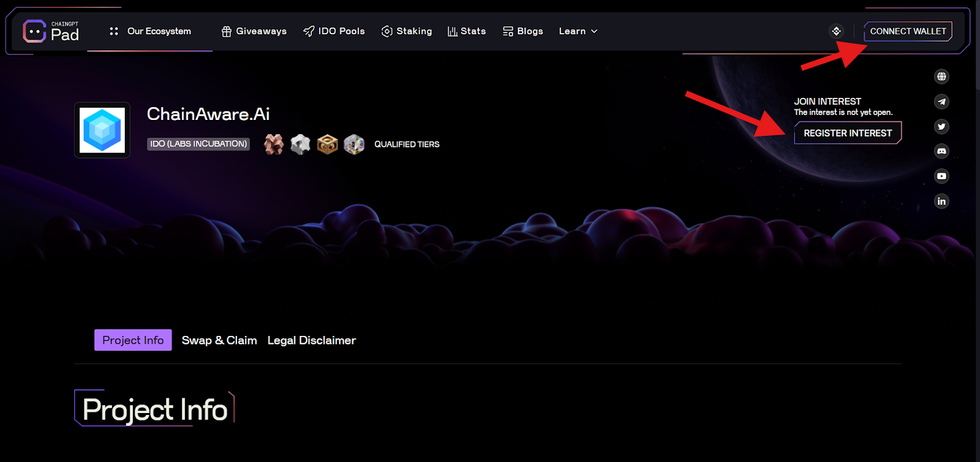Open the Legal Disclaimer tab
Screen dimensions: 980x462
312,340
